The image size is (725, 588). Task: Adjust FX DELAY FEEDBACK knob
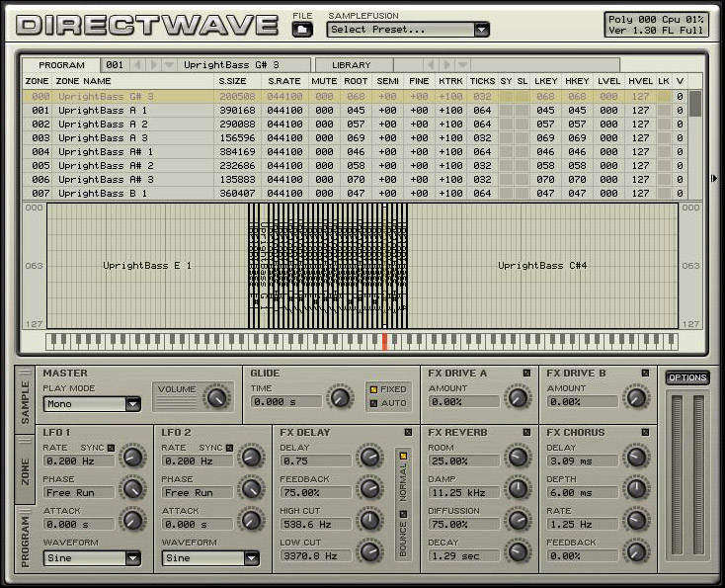(369, 488)
